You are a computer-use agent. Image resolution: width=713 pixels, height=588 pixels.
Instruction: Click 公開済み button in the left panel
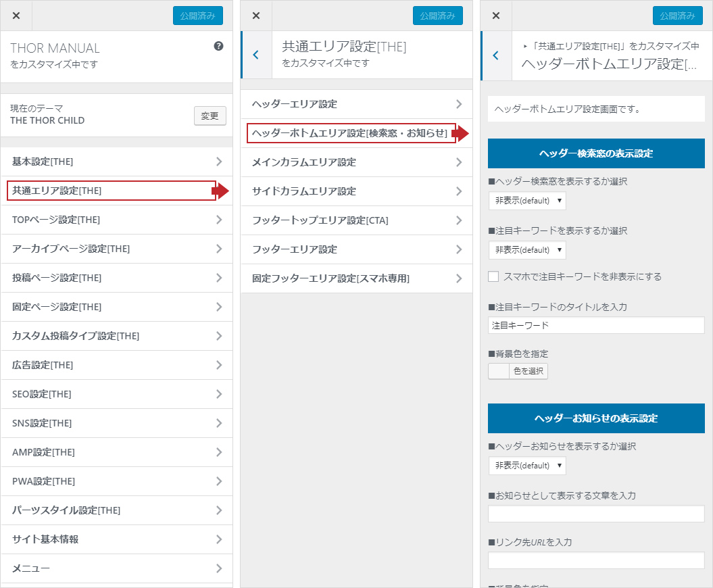(198, 16)
